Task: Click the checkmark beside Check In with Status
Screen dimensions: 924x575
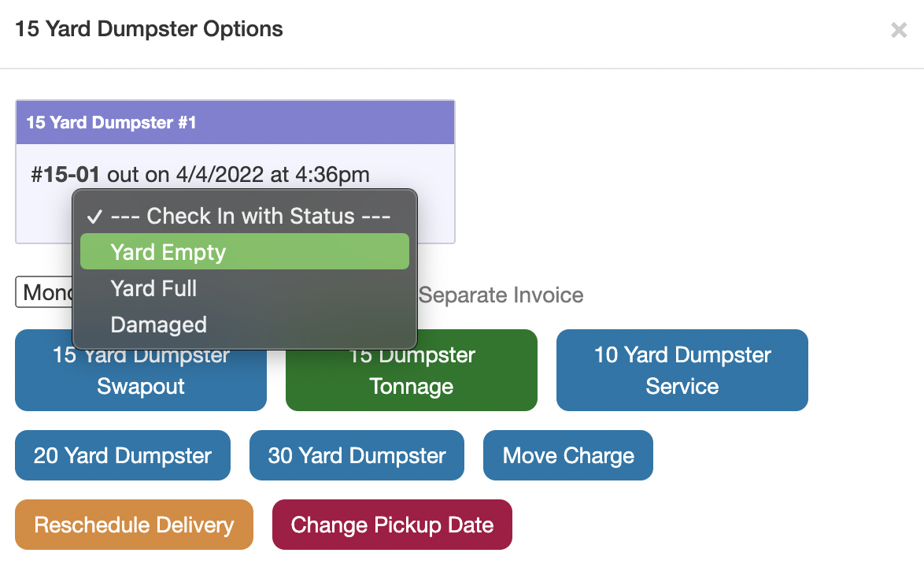Action: click(94, 217)
